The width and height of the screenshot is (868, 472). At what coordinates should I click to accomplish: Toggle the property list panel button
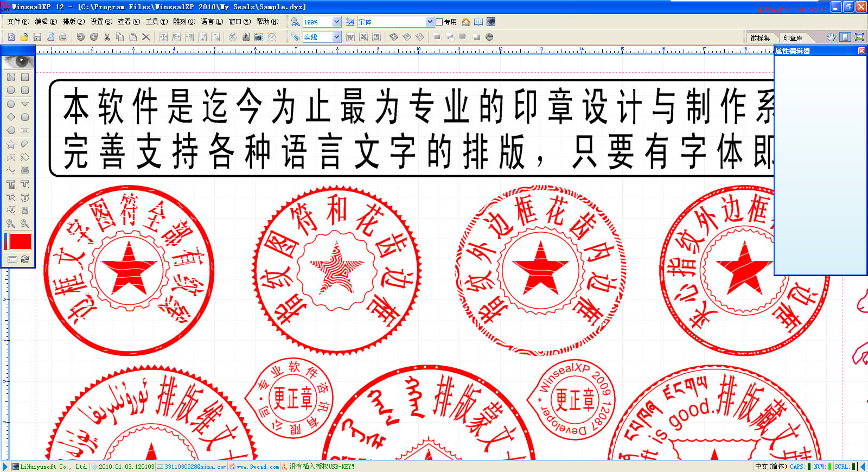tap(845, 37)
